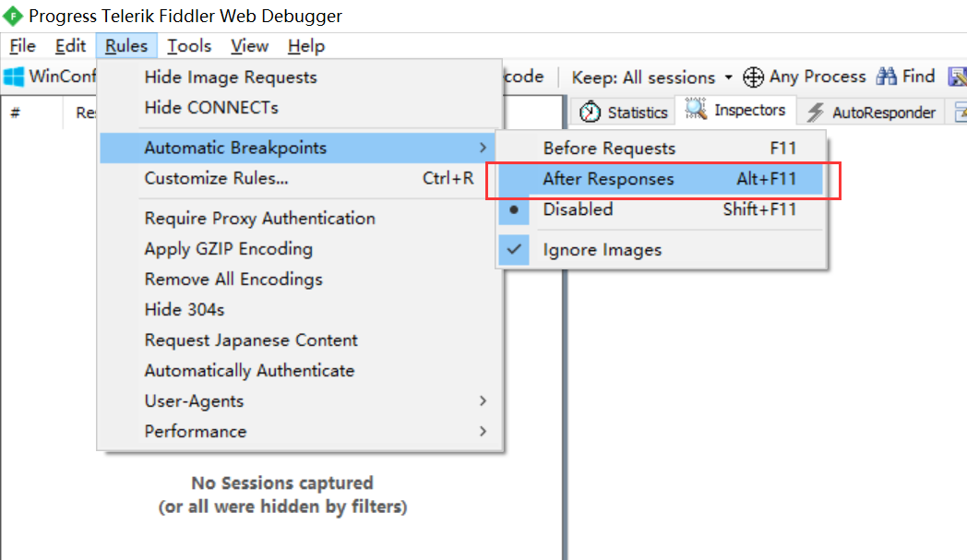Viewport: 967px width, 560px height.
Task: Expand the Automatic Breakpoints submenu arrow
Action: click(x=483, y=148)
